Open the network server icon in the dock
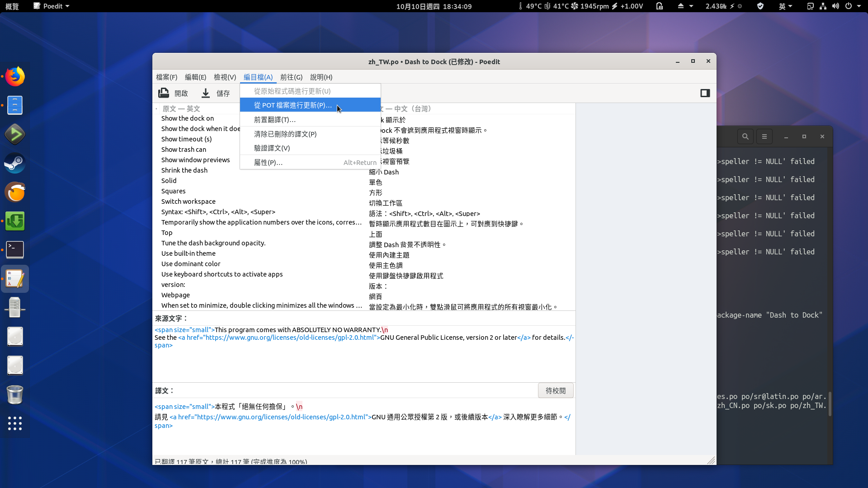 tap(15, 308)
